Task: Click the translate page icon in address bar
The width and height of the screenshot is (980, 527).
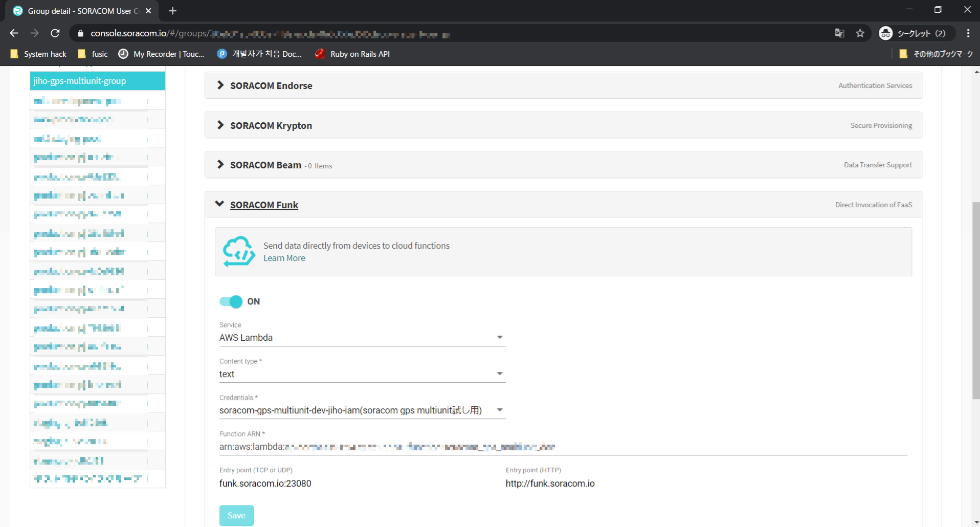Action: coord(839,33)
